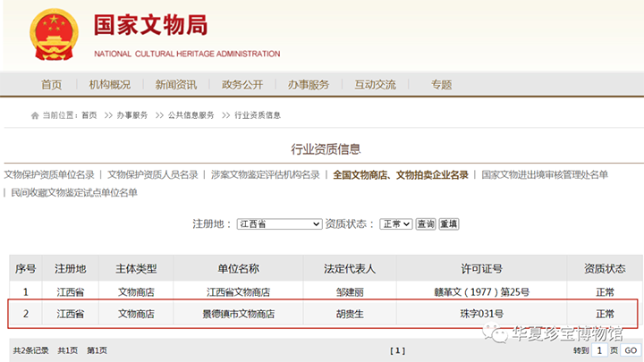Viewport: 644px width, 362px height.
Task: Click the GO page jump button
Action: coord(631,350)
